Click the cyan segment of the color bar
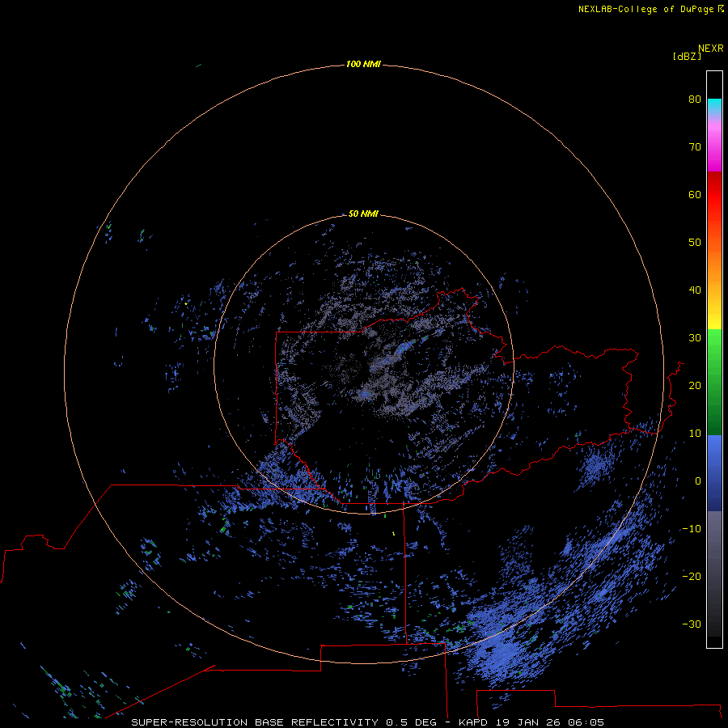The width and height of the screenshot is (728, 728). coord(714,105)
